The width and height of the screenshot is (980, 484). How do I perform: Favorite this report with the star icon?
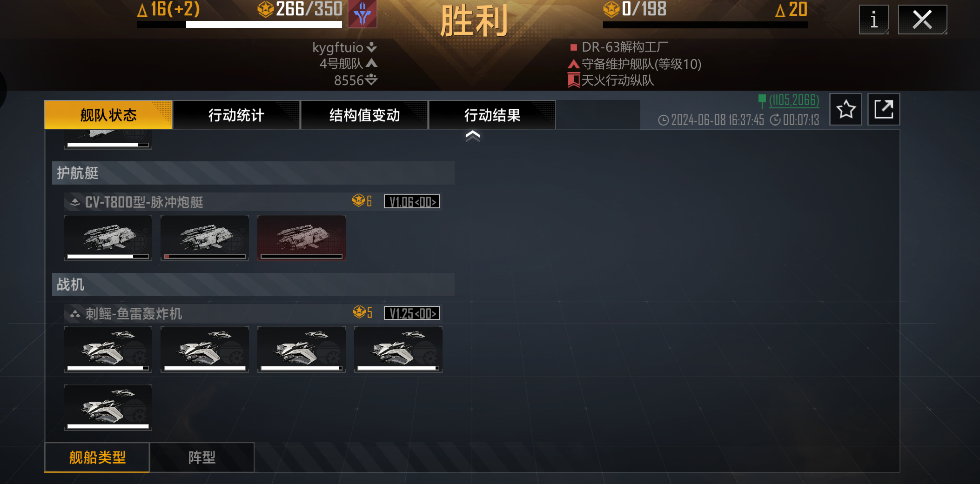click(846, 110)
